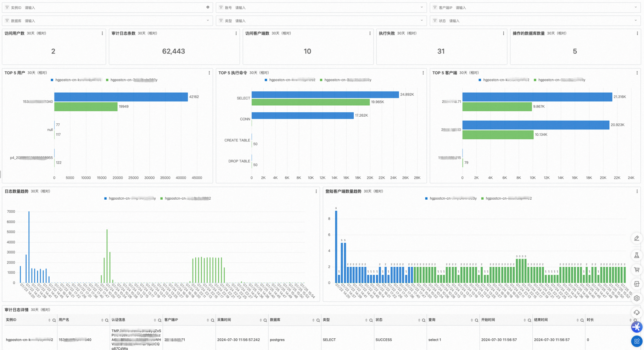Search the 结束时间 column in the table
The height and width of the screenshot is (350, 644).
pyautogui.click(x=582, y=320)
